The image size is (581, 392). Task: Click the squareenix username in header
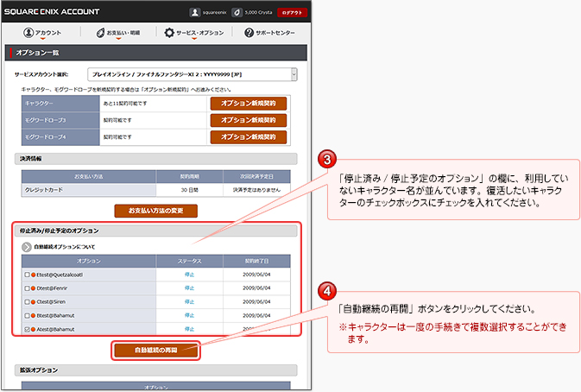click(214, 13)
